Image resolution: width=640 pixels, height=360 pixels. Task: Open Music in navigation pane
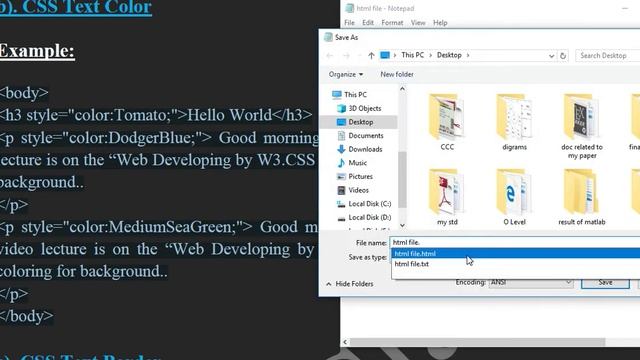tap(358, 163)
